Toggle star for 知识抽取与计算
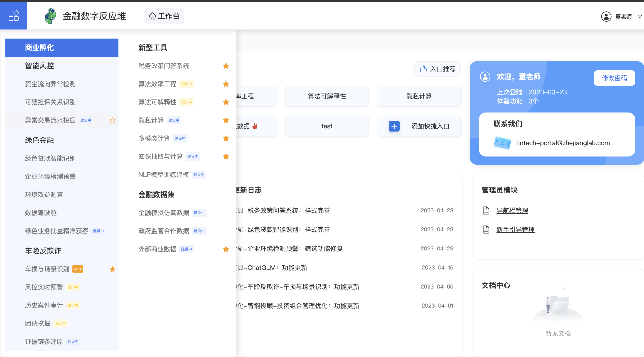Screen dimensions: 644x357 pos(226,156)
